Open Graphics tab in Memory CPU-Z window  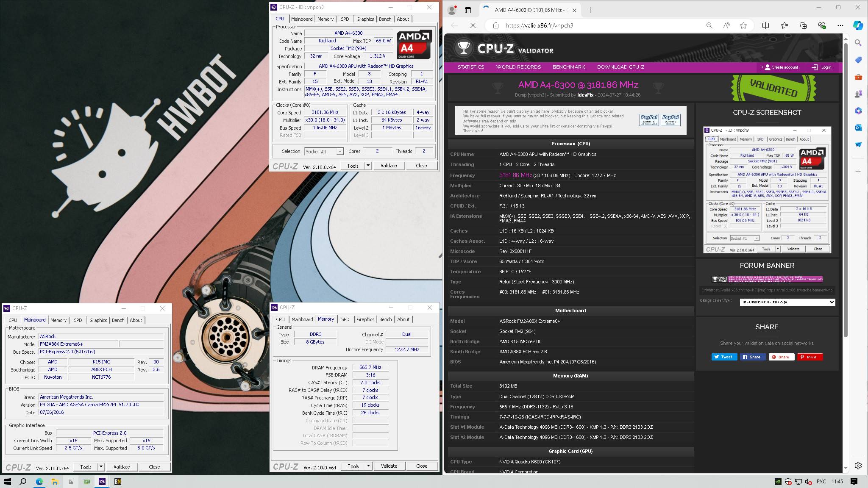(365, 319)
